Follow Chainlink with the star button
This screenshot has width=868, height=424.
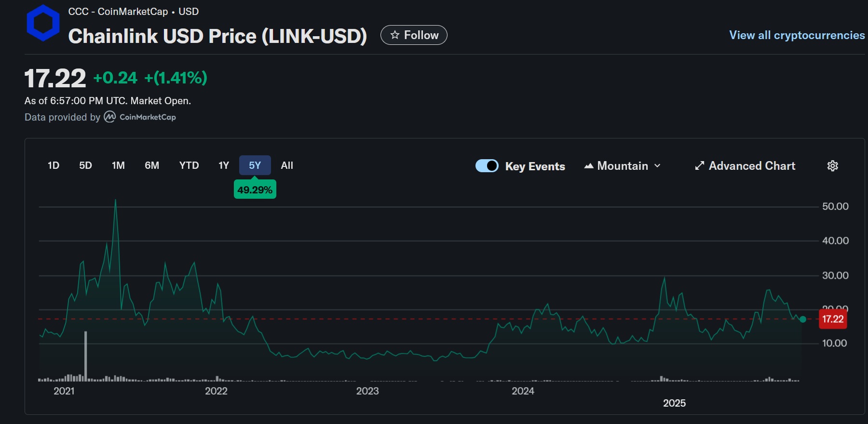click(414, 35)
